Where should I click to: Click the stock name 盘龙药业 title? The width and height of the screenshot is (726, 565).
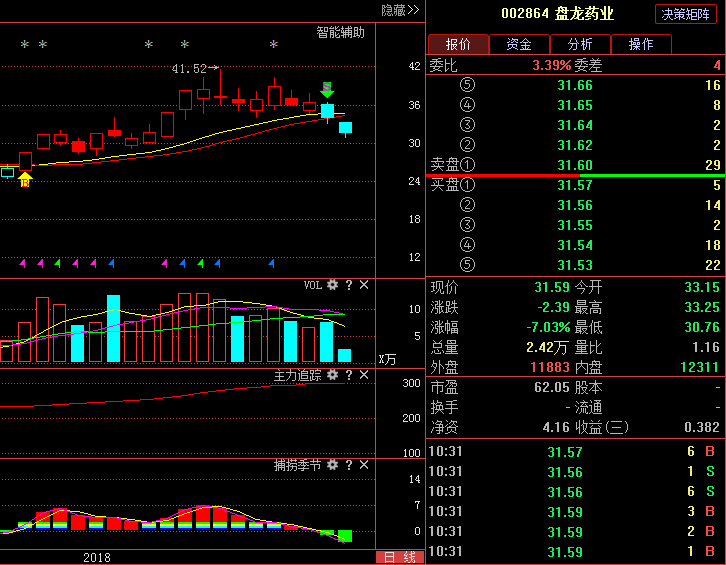pyautogui.click(x=585, y=14)
